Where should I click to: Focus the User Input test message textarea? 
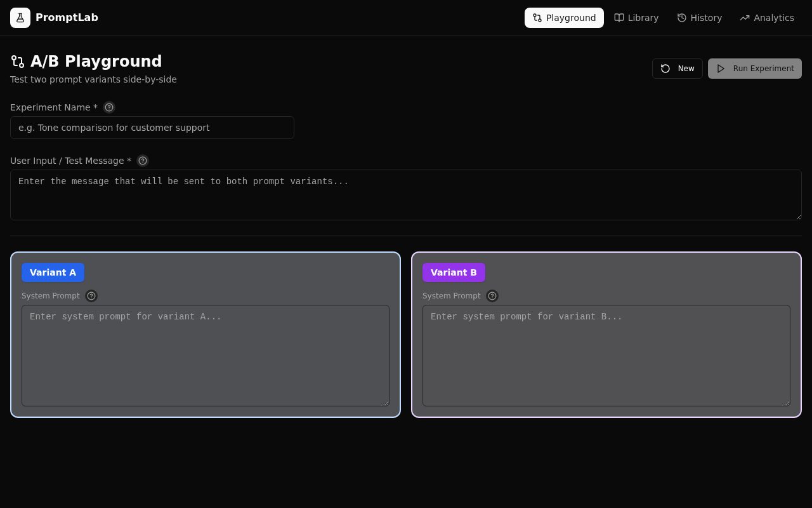[x=406, y=195]
